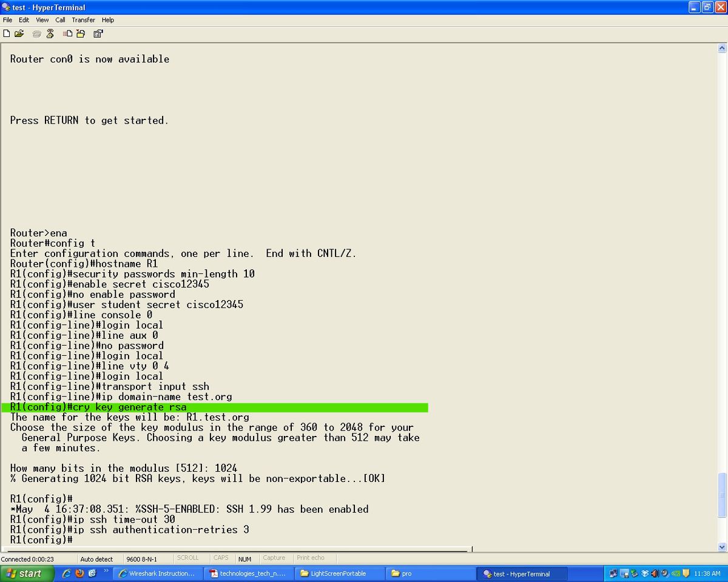Open the View menu
Screen dimensions: 728x582
42,19
